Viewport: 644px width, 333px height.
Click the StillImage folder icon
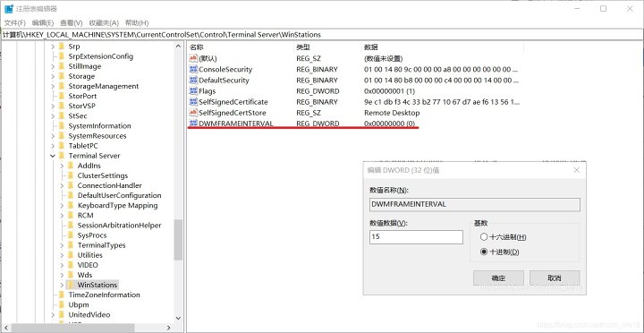62,66
